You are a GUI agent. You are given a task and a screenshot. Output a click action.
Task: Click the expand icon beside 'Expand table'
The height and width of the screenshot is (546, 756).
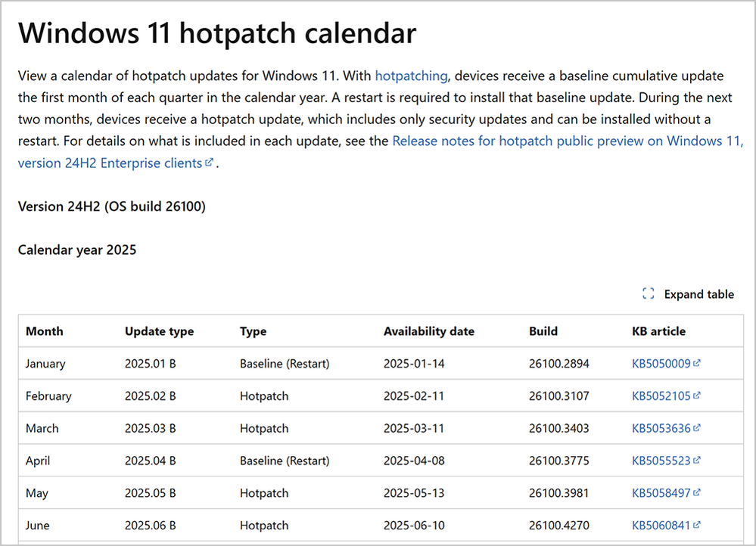[x=649, y=293]
